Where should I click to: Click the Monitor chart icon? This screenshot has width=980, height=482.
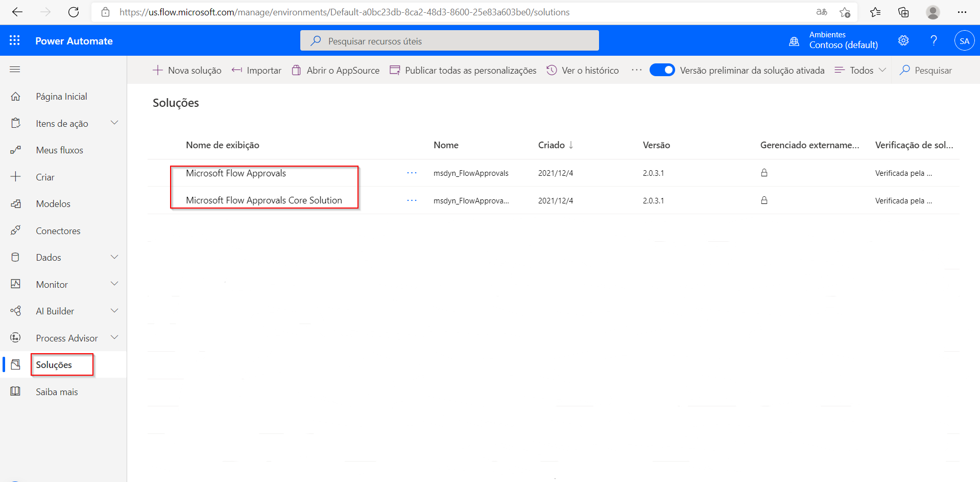pos(16,284)
